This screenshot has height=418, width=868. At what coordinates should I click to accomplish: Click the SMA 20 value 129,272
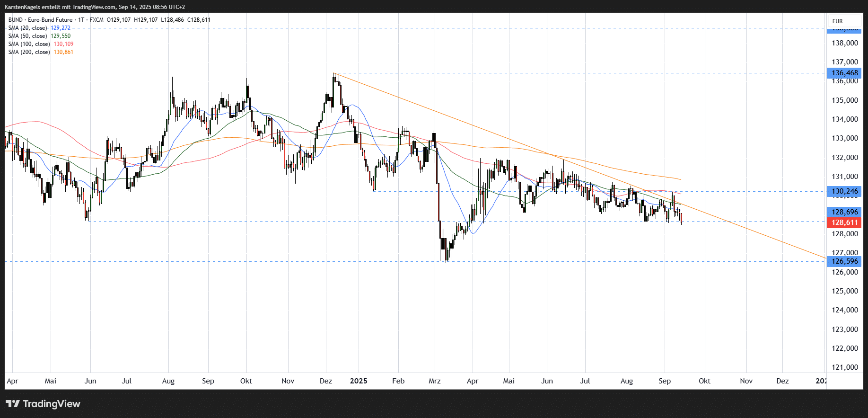[x=61, y=28]
